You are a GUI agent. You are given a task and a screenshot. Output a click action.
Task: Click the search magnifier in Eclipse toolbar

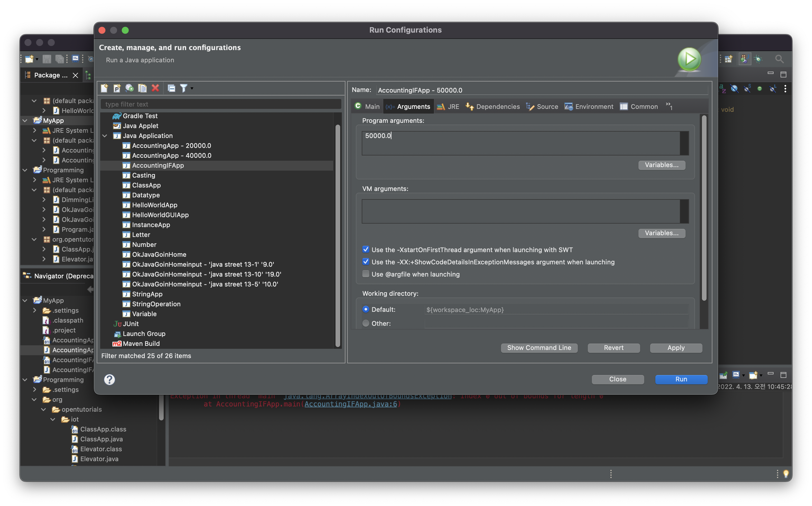(779, 59)
